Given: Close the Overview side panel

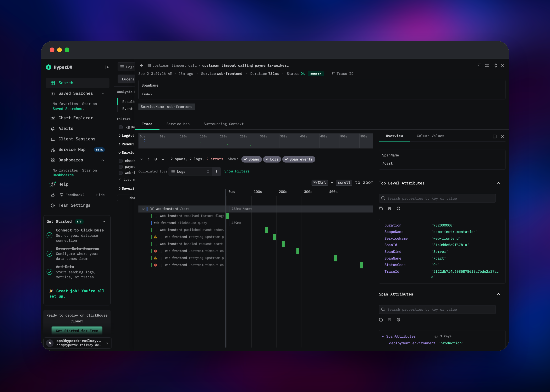Looking at the screenshot, I should coord(502,136).
